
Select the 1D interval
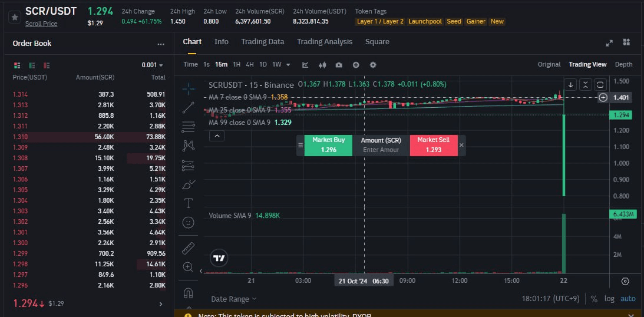pyautogui.click(x=263, y=64)
